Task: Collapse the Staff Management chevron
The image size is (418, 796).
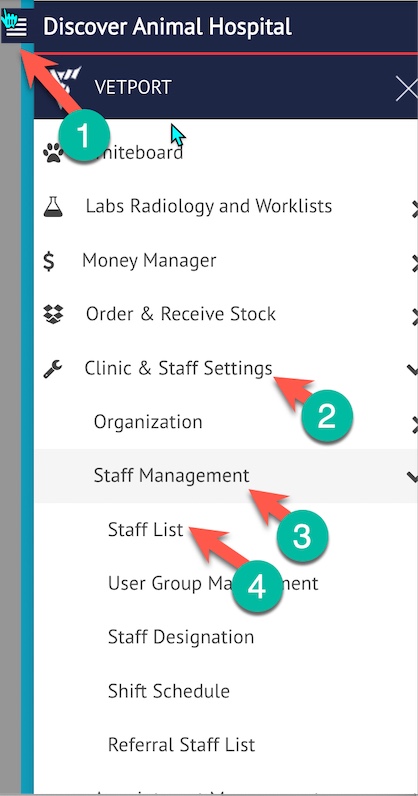Action: (x=413, y=476)
